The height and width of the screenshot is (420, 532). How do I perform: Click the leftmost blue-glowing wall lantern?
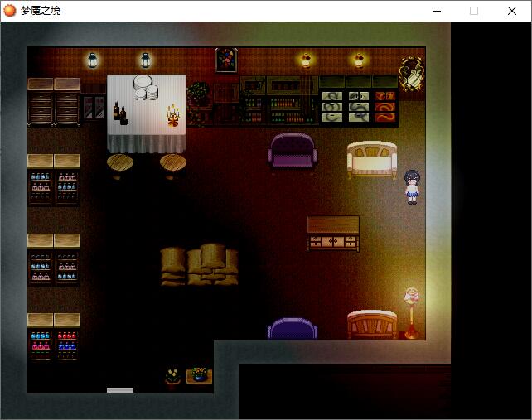pos(92,60)
